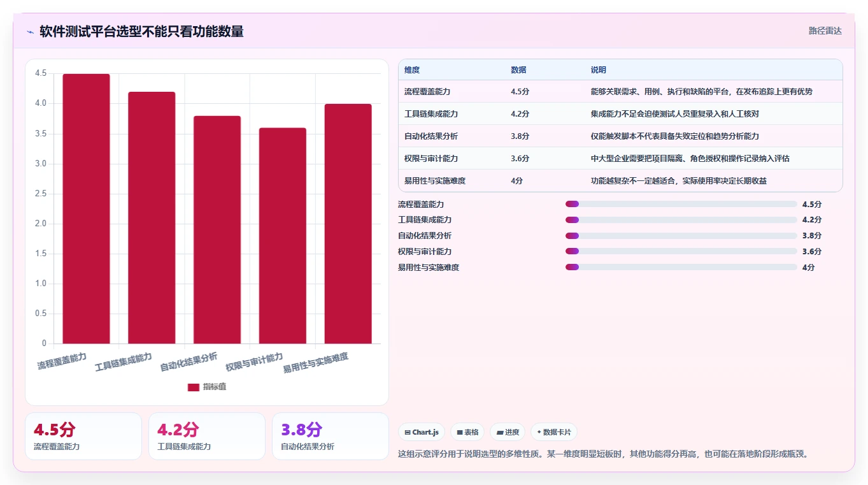Select the 权限与审计能力 table row cell
Viewport: 868px width, 485px height.
tap(452, 159)
